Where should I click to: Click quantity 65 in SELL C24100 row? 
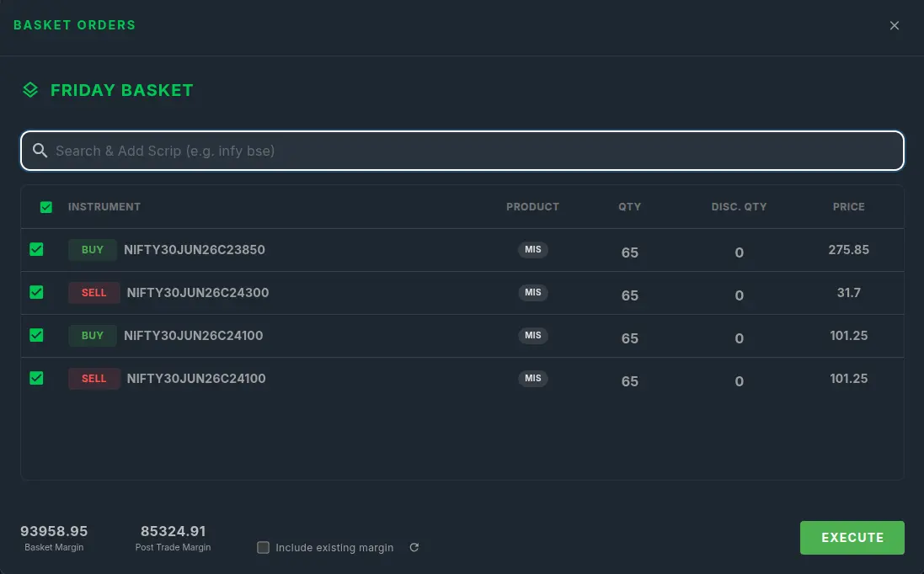click(629, 381)
